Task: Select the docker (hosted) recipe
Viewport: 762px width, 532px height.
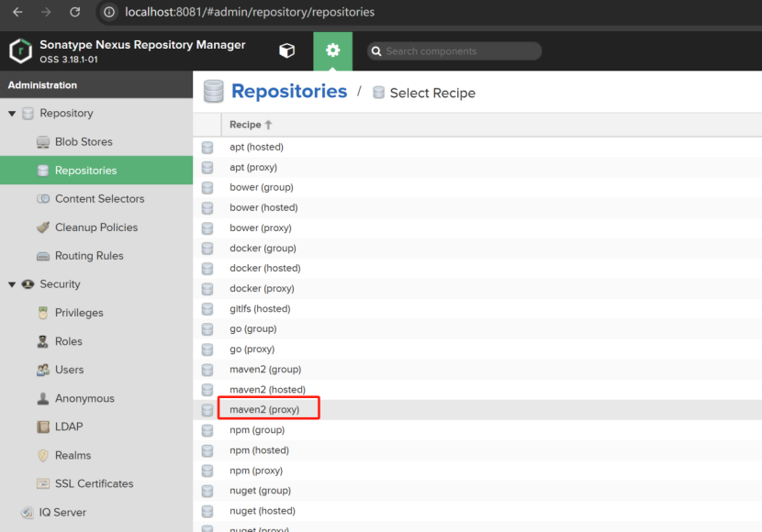Action: coord(477,269)
